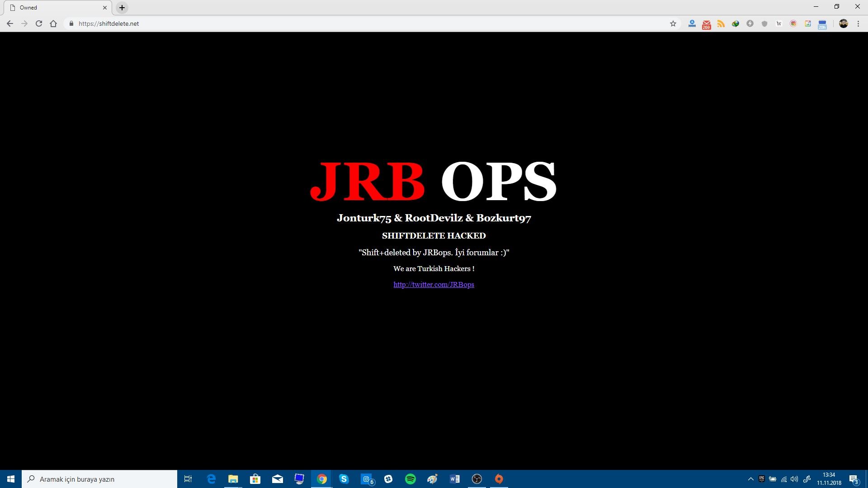Open Chrome's three-dot menu
868x488 pixels.
858,23
